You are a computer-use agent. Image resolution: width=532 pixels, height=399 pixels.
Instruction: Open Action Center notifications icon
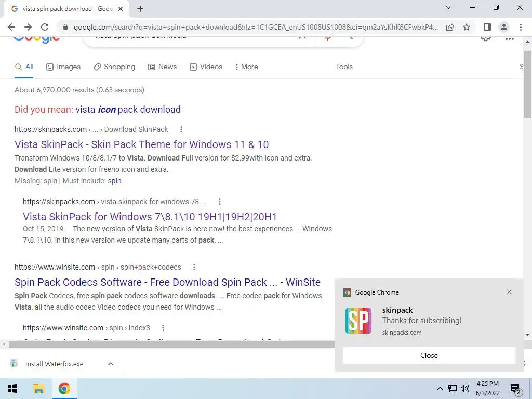tap(515, 389)
